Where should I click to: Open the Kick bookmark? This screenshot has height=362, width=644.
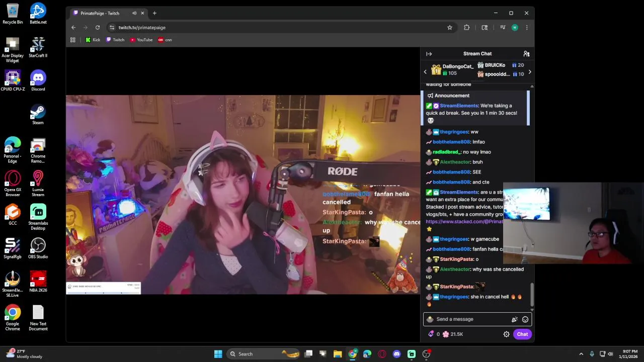click(93, 40)
